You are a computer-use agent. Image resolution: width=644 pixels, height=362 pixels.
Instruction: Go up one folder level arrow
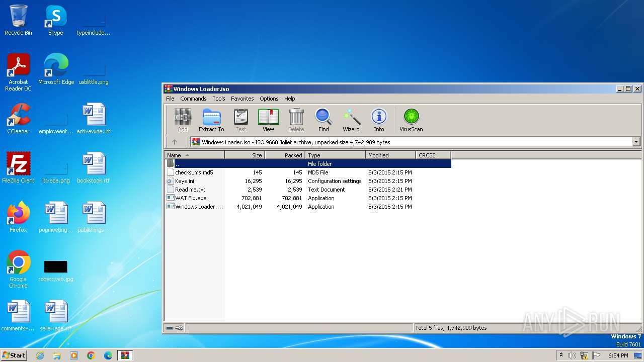[x=175, y=142]
